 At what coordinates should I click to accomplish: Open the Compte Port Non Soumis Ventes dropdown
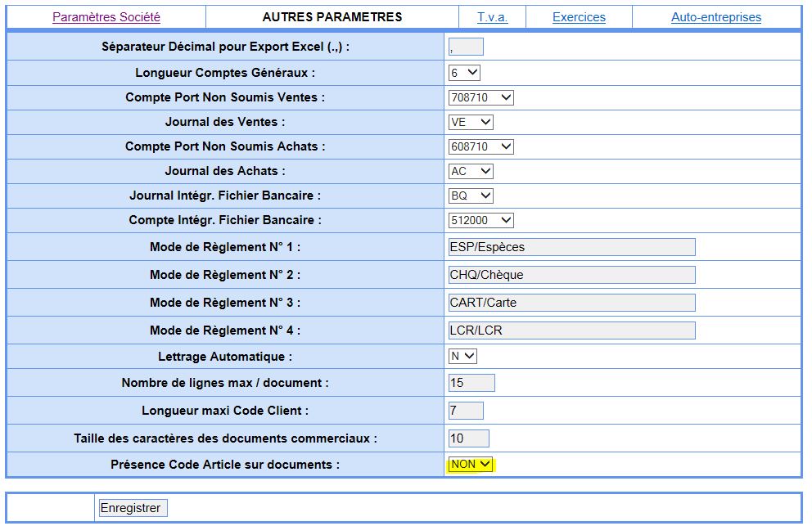[x=480, y=97]
